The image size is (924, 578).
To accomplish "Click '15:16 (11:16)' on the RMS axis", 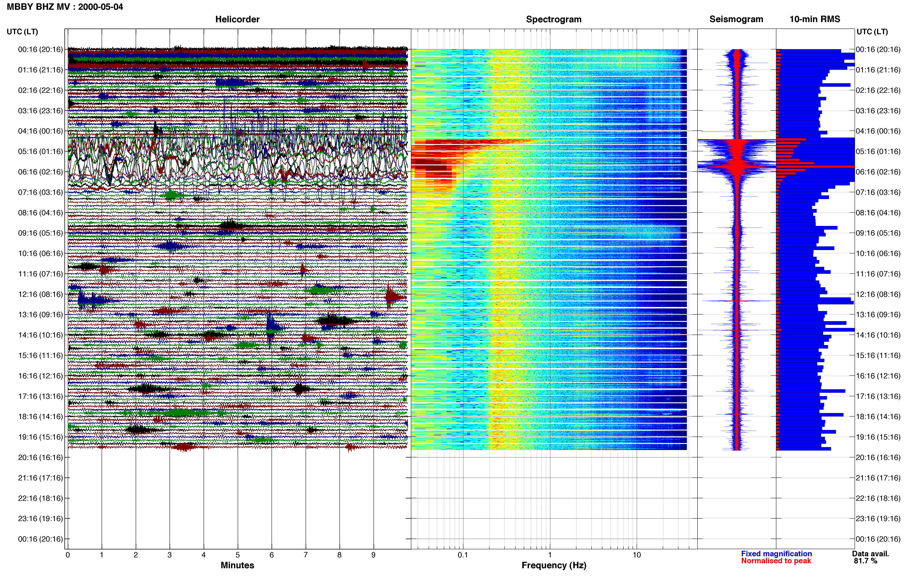I will [878, 355].
